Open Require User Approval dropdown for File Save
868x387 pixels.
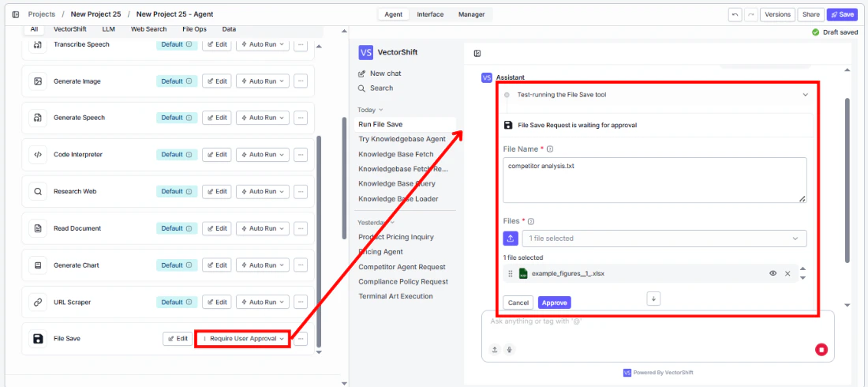243,339
